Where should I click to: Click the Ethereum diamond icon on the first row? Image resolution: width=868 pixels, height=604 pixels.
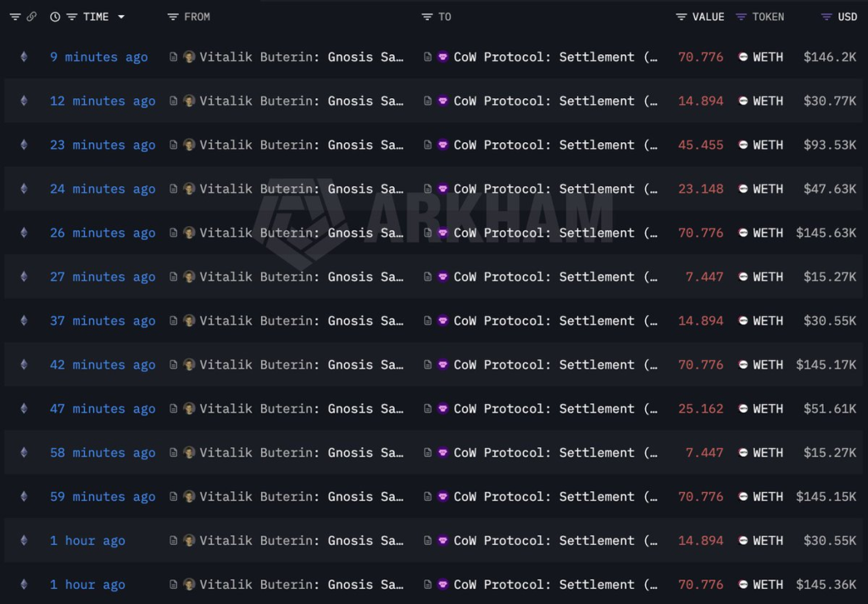coord(24,57)
